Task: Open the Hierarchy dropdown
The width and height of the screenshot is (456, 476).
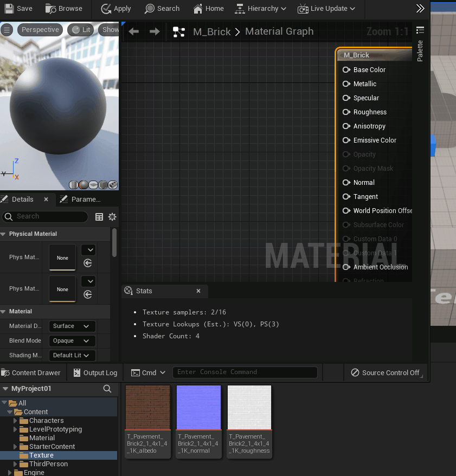Action: click(260, 9)
